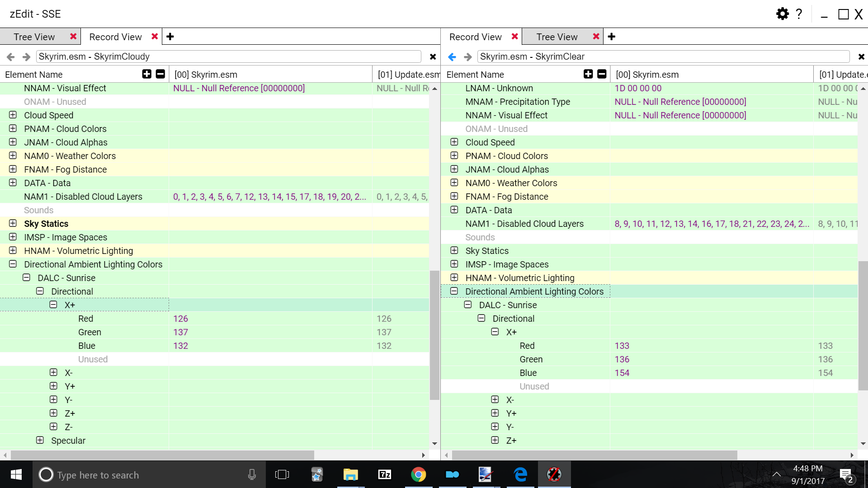Open Chrome from the taskbar
The width and height of the screenshot is (868, 488).
[418, 474]
